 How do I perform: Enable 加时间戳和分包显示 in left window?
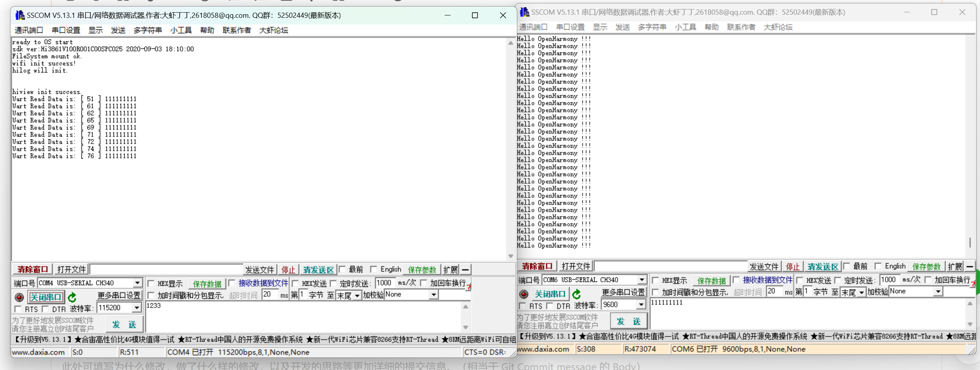[x=151, y=295]
